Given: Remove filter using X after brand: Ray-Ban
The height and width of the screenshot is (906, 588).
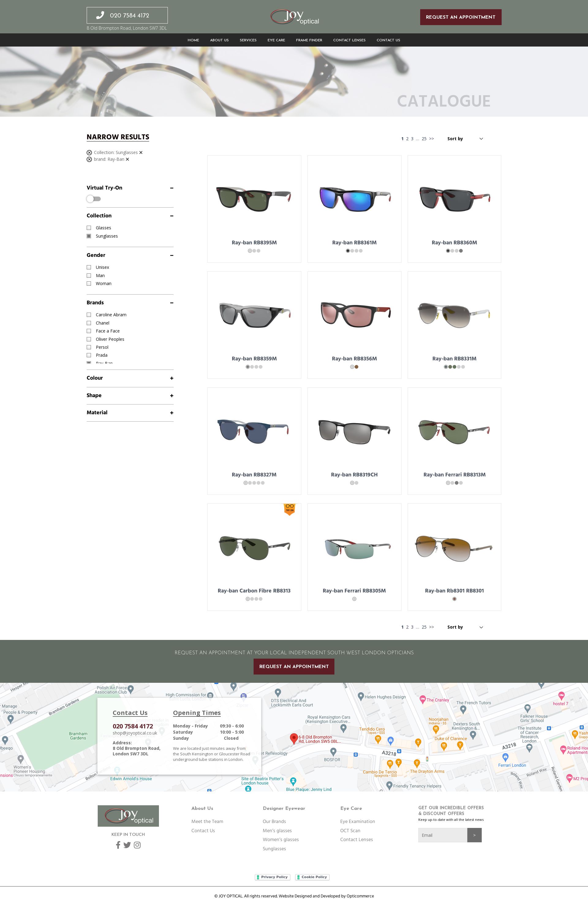Looking at the screenshot, I should click(128, 160).
